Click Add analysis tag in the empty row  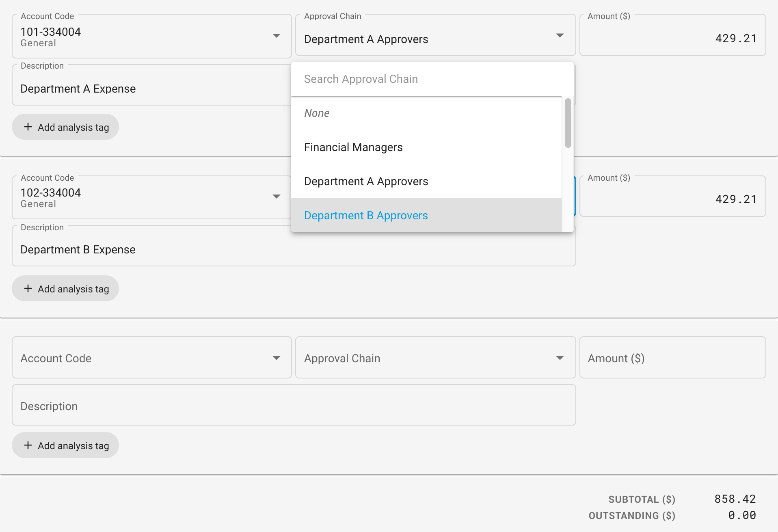65,445
